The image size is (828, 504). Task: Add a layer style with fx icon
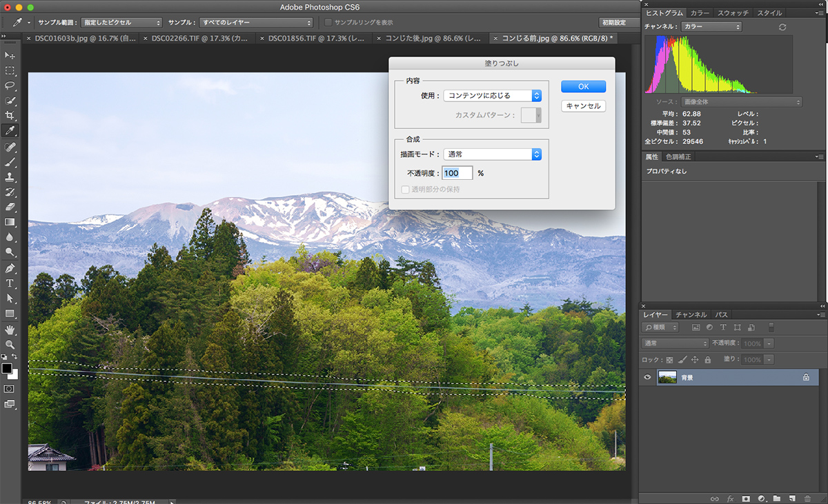click(x=731, y=498)
